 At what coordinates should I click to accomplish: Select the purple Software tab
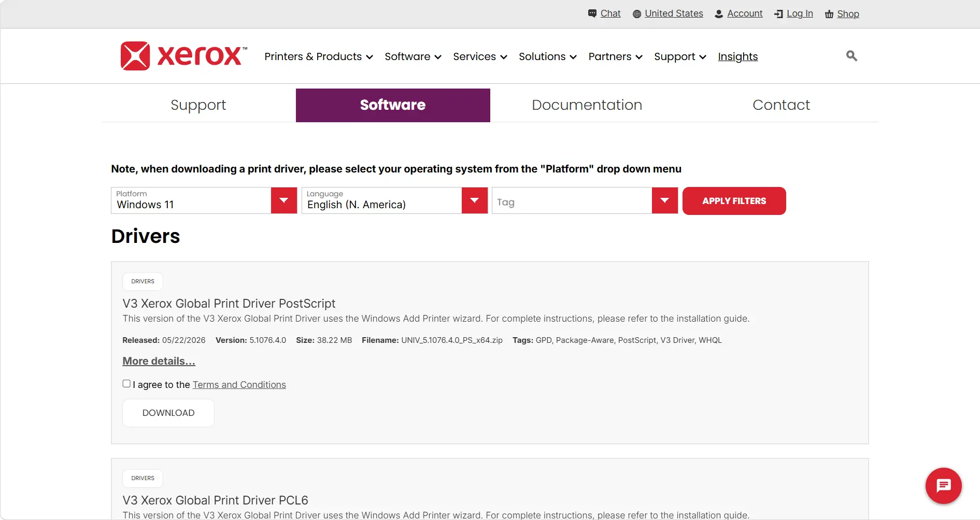coord(393,105)
